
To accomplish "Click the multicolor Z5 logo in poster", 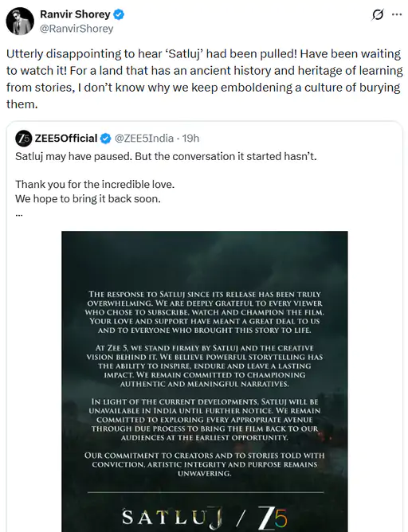I will pyautogui.click(x=273, y=518).
